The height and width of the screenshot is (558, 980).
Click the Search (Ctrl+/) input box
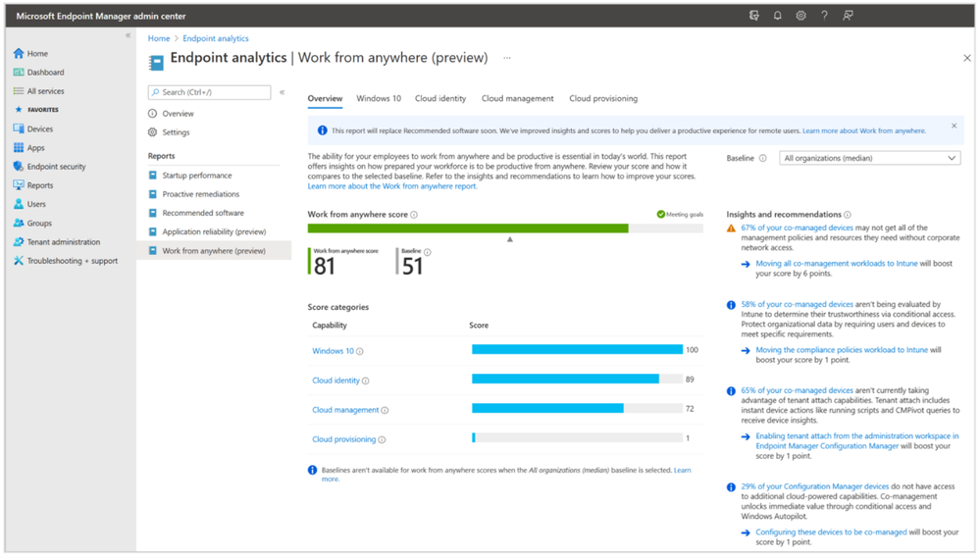[209, 92]
